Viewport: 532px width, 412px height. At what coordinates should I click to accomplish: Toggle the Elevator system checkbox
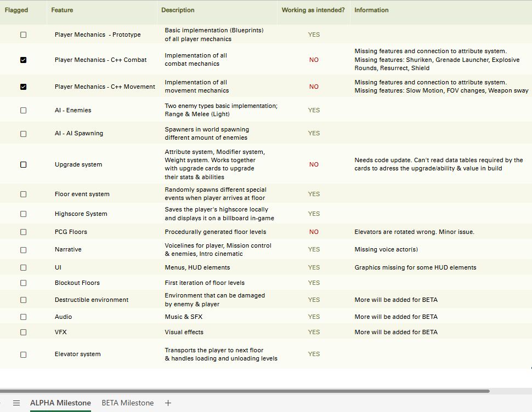click(23, 354)
